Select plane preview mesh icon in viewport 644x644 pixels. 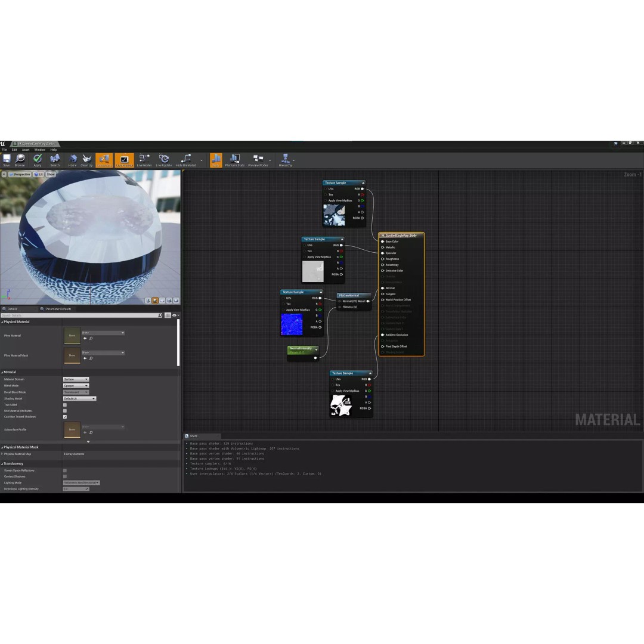[162, 301]
